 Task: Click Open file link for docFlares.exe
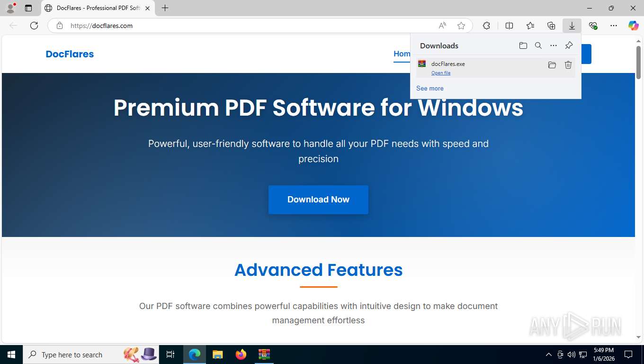tap(441, 73)
